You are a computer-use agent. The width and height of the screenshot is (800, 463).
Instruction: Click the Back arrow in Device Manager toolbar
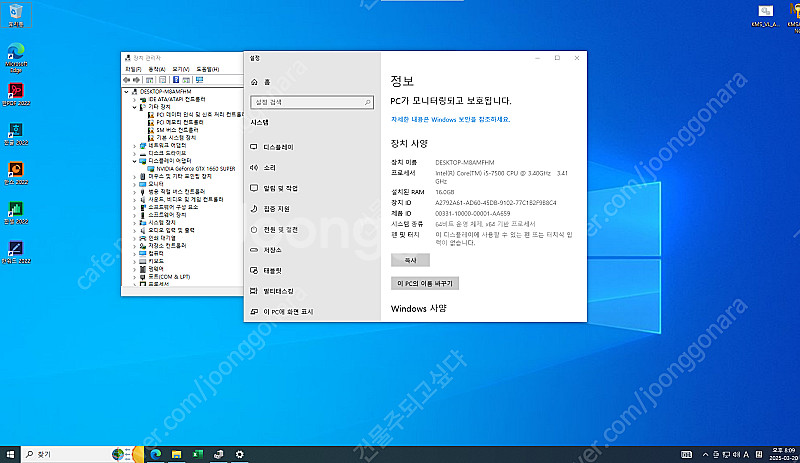click(127, 80)
